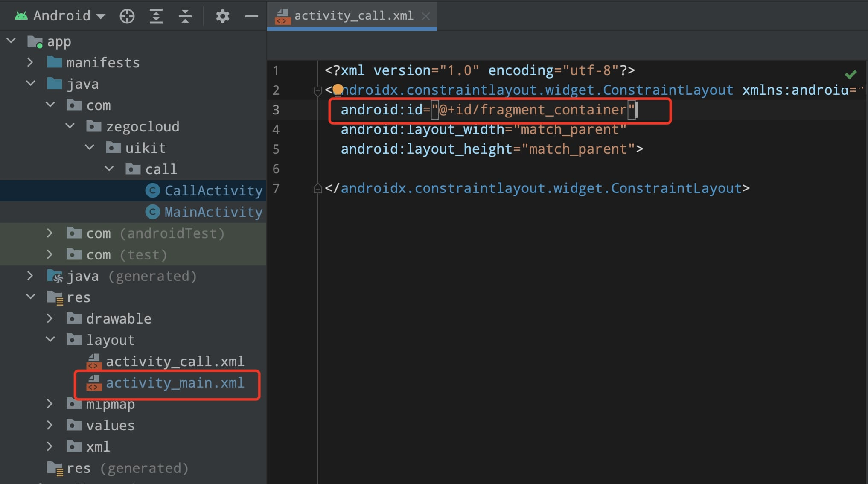This screenshot has height=484, width=868.
Task: Click the expand all tree icon
Action: tap(156, 16)
